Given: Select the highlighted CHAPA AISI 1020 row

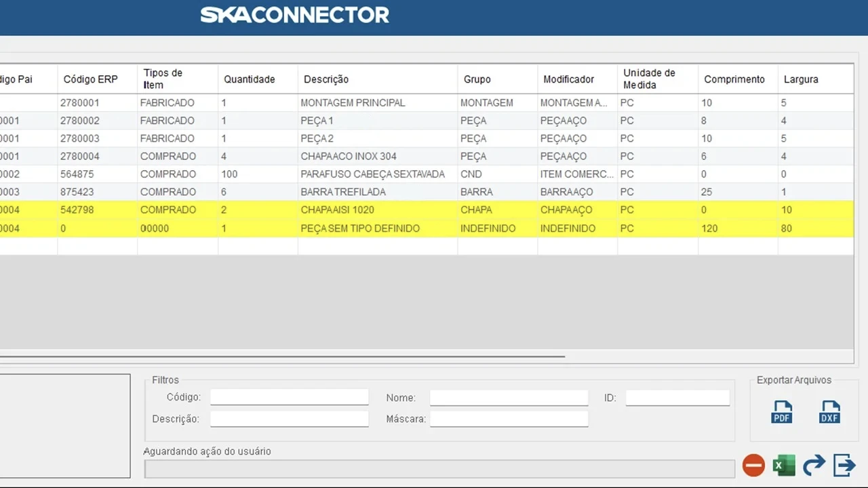Looking at the screenshot, I should (x=337, y=210).
